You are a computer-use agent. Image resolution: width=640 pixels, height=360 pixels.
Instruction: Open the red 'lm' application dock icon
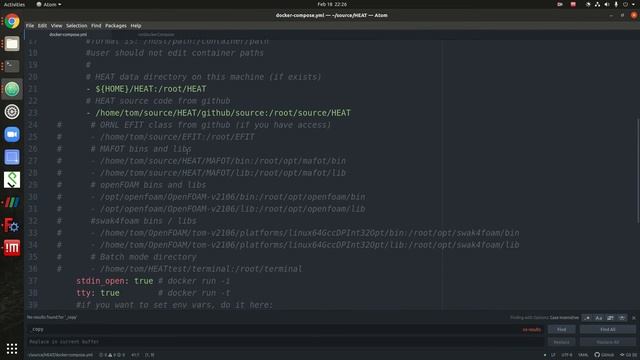coord(12,248)
